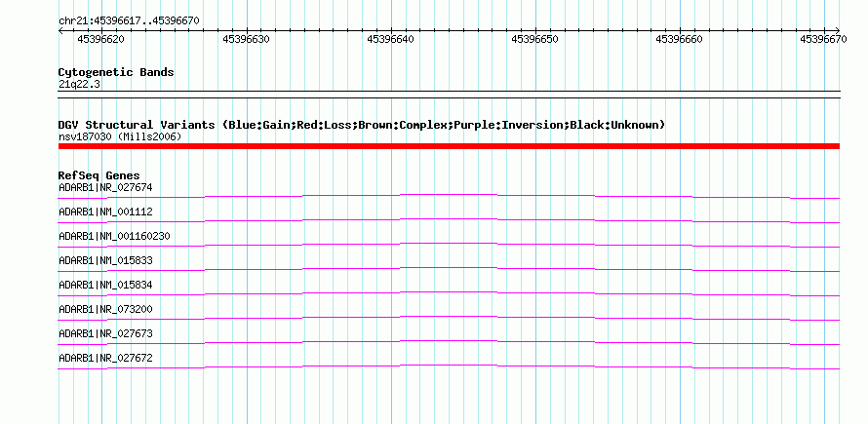Image resolution: width=868 pixels, height=424 pixels.
Task: Click ruler tick label 45396650
Action: click(x=534, y=39)
